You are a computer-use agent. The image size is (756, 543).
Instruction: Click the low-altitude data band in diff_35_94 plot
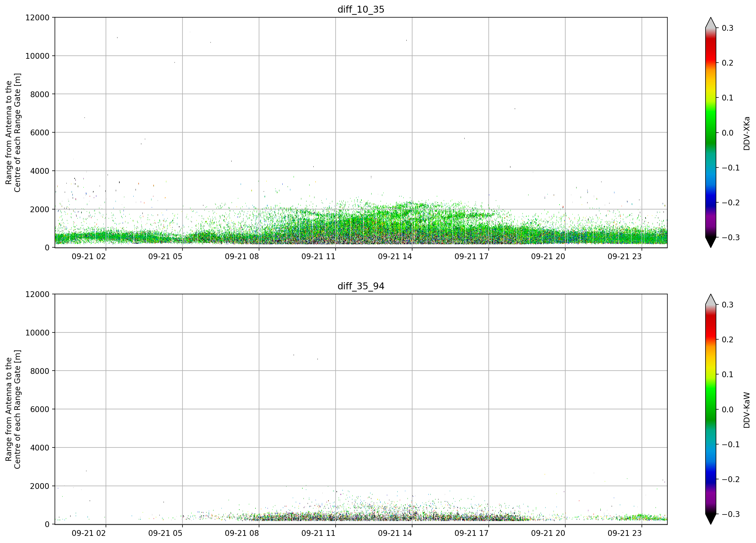tap(361, 516)
